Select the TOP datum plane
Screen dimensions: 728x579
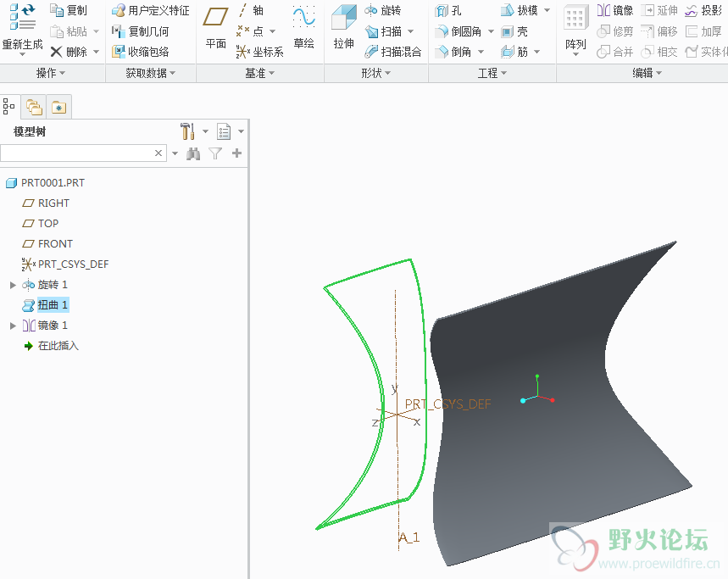tap(41, 223)
